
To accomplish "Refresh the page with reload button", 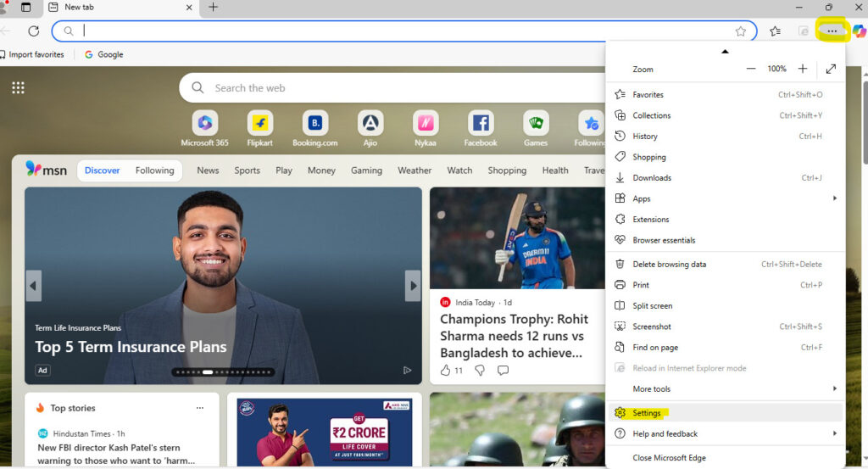I will [34, 31].
